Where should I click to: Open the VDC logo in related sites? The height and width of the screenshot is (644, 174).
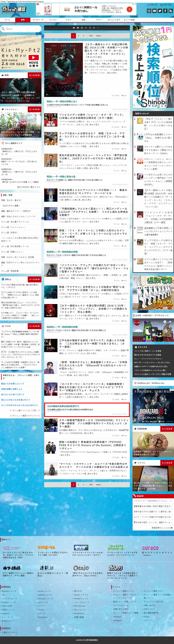coord(11,548)
